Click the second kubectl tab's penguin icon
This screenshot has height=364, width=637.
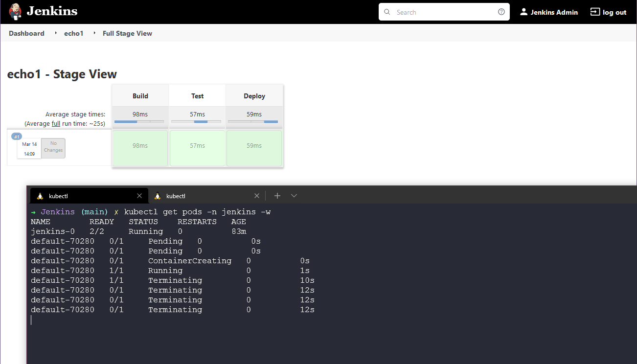pos(158,196)
